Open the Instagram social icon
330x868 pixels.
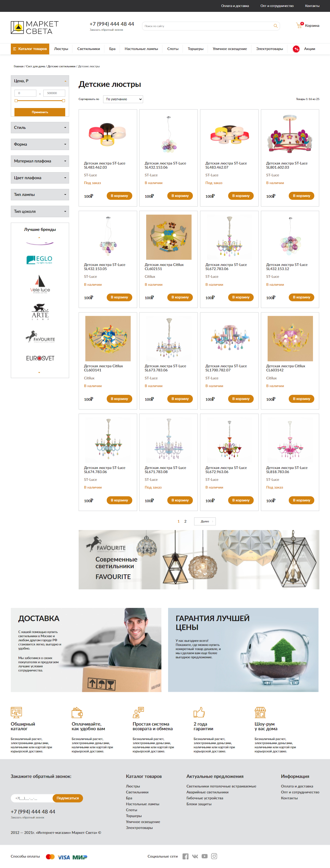214,856
